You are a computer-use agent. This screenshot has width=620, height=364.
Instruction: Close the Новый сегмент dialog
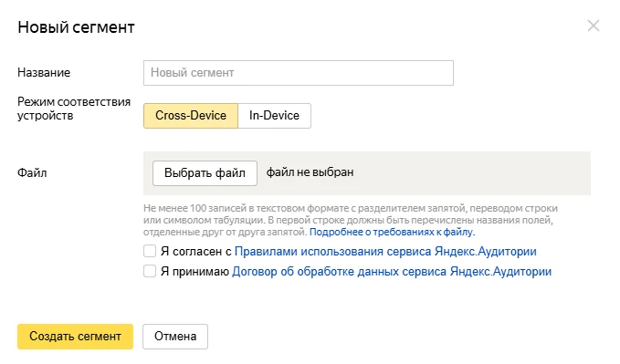pos(594,26)
